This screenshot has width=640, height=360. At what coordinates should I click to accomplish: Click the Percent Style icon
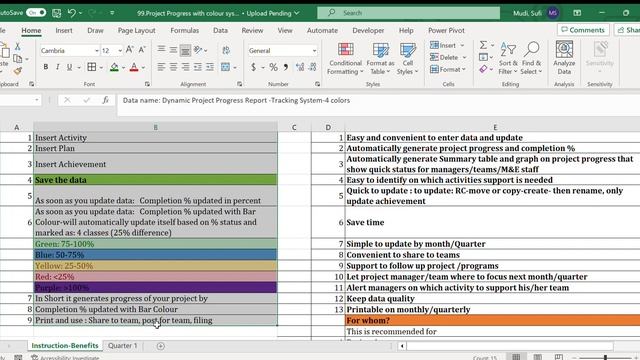point(273,67)
